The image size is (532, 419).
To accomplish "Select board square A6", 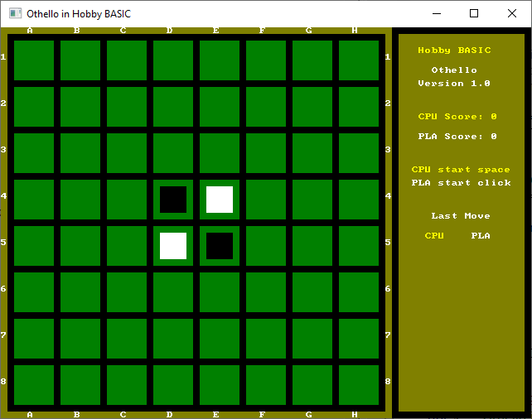I will tap(34, 292).
